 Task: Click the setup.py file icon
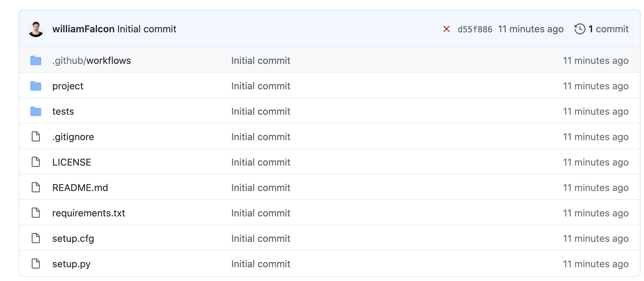[x=36, y=263]
